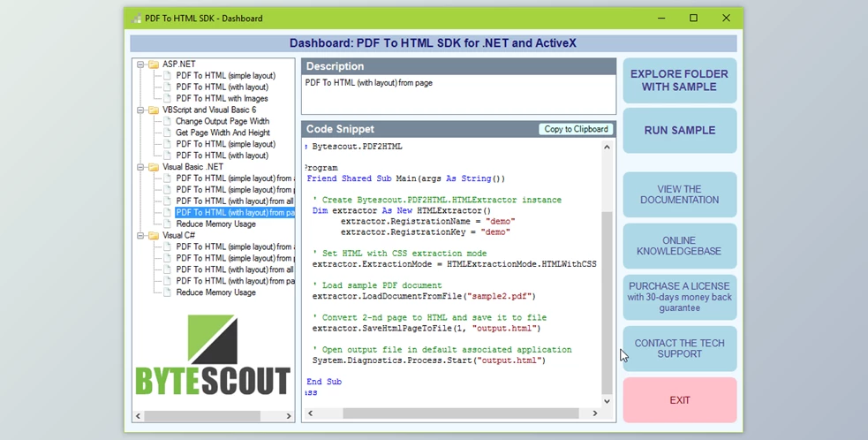This screenshot has height=440, width=868.
Task: Click the code snippet horizontal scrollbar thumb
Action: [461, 413]
